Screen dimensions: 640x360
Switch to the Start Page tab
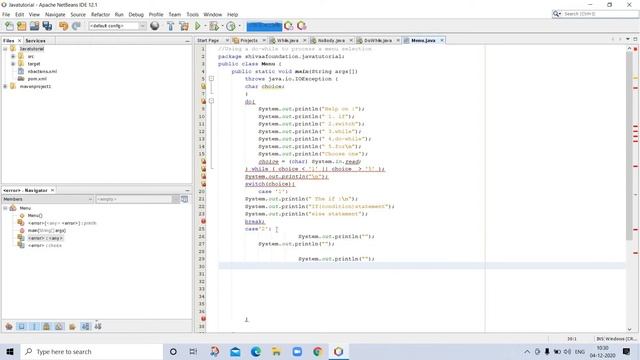coord(208,40)
